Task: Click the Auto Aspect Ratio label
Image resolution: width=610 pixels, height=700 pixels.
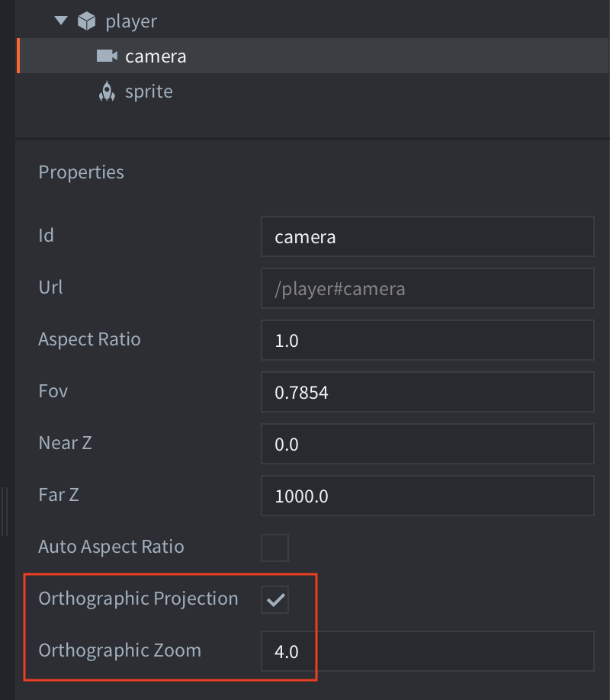Action: [111, 547]
